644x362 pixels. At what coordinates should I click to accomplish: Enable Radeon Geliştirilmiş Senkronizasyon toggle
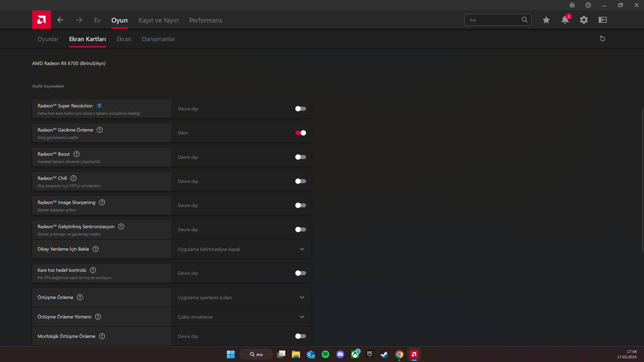pos(301,229)
